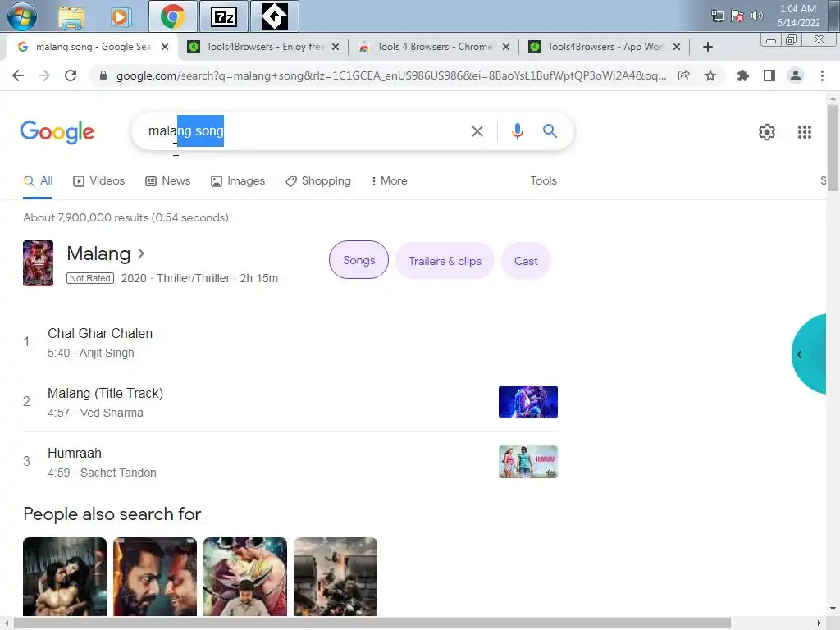Open the song Chal Ghar Chalen
Screen dimensions: 840x630
click(x=100, y=333)
